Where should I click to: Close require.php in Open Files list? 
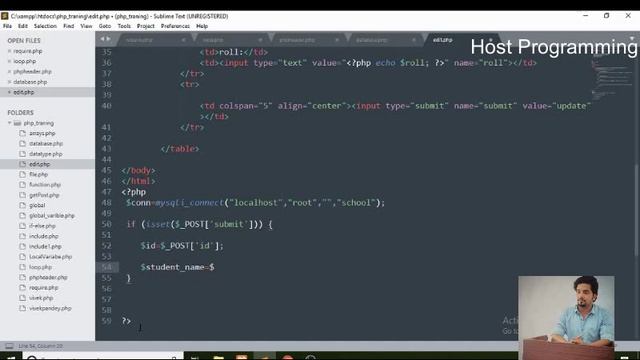[9, 51]
